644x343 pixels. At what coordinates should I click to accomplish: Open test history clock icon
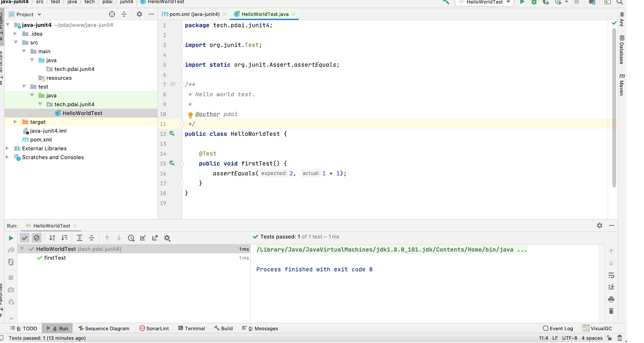click(131, 238)
